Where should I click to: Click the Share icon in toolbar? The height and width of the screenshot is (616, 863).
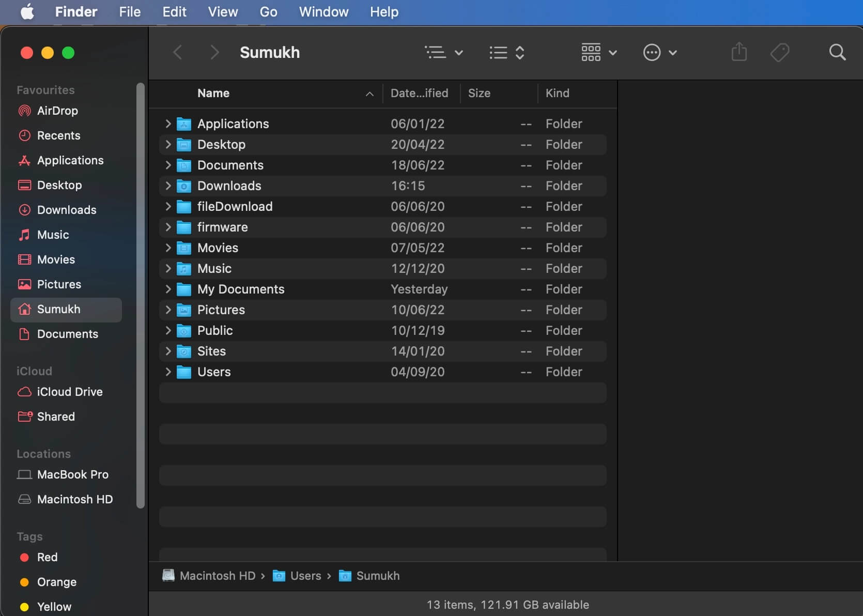tap(739, 52)
